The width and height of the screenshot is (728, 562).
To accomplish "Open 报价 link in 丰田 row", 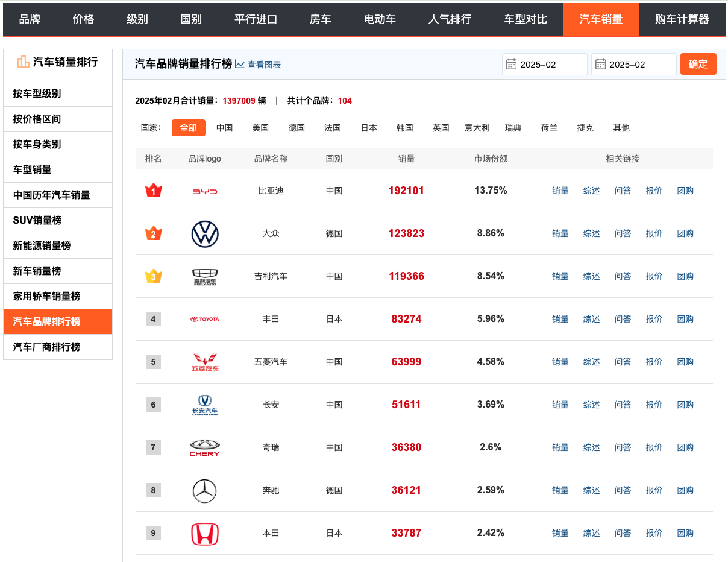I will (654, 319).
